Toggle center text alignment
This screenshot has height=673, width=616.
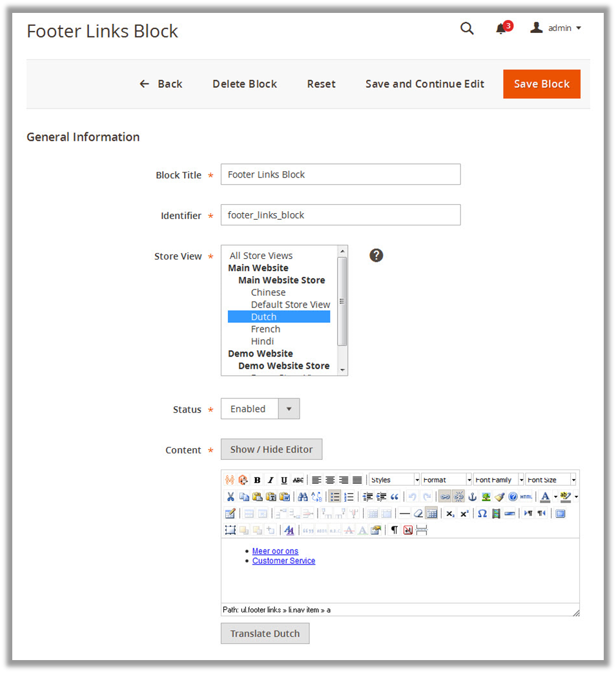[330, 480]
